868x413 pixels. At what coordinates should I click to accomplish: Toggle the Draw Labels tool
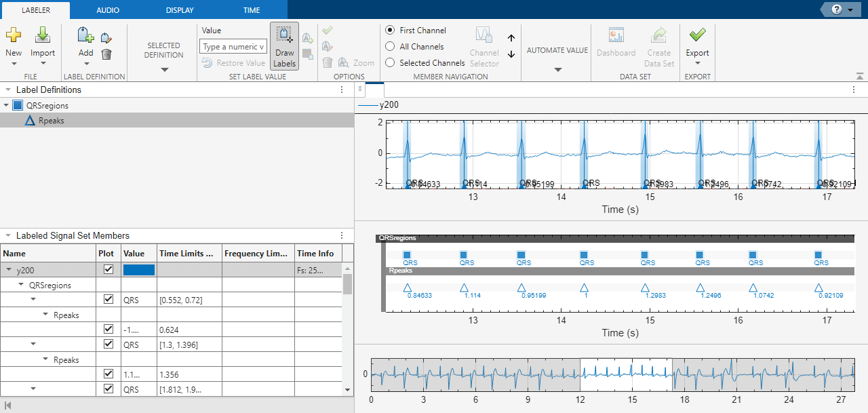tap(284, 46)
